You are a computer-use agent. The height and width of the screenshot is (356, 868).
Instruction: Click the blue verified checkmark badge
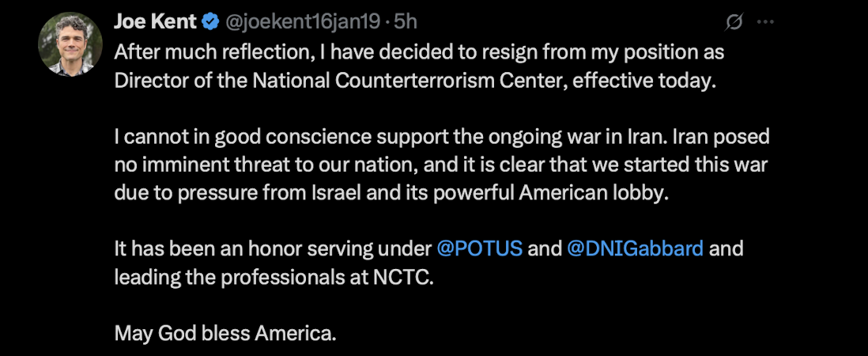click(210, 22)
